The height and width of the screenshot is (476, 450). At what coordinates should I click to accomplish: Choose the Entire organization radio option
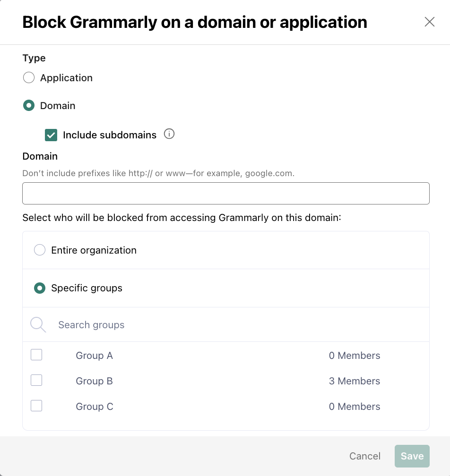point(40,250)
